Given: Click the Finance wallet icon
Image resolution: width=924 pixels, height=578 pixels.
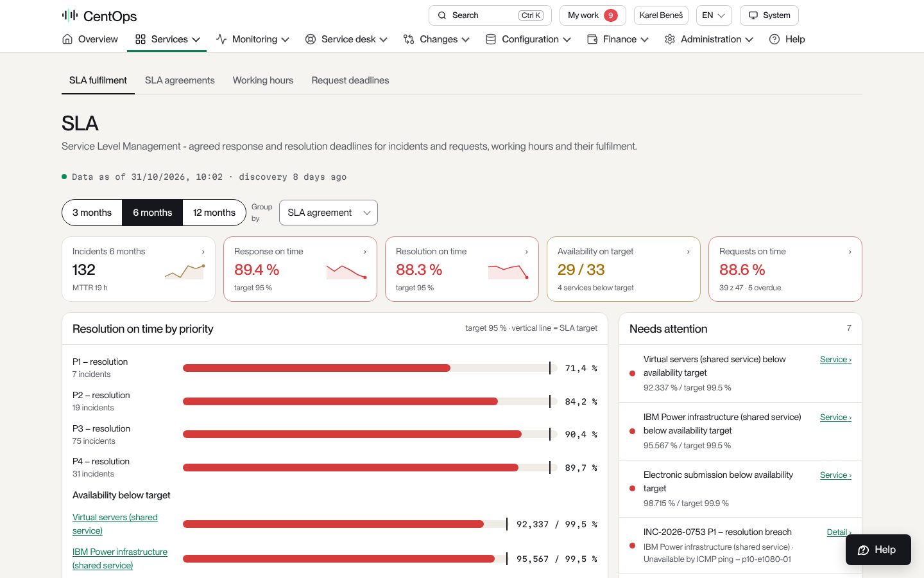Looking at the screenshot, I should point(592,39).
